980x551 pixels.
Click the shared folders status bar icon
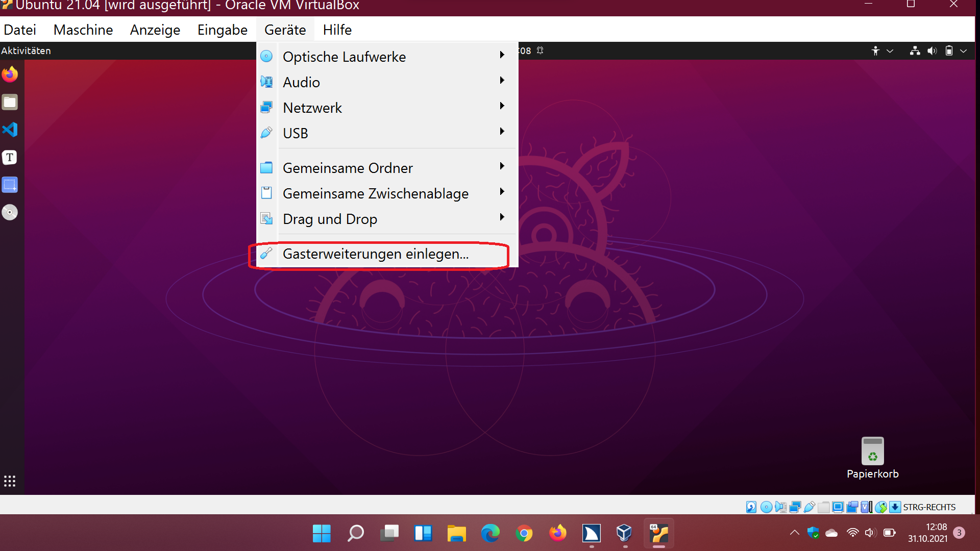823,507
